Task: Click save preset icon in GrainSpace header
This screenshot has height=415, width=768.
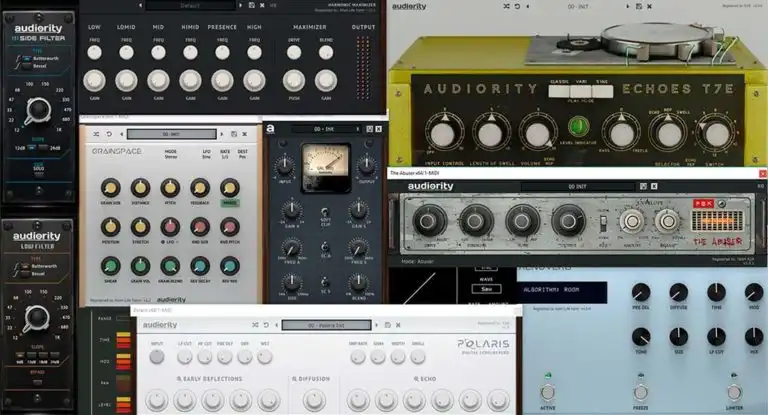Action: (234, 134)
